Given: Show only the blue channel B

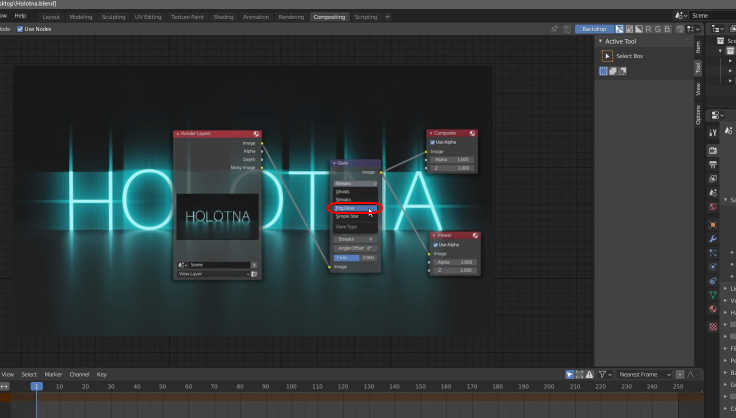Looking at the screenshot, I should tap(667, 29).
